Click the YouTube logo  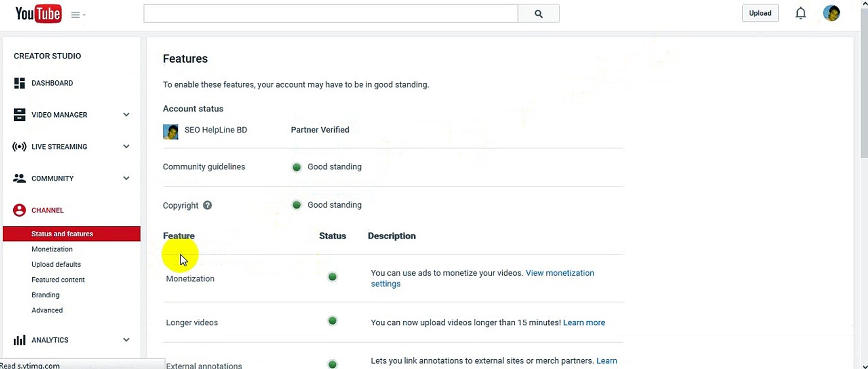click(38, 14)
